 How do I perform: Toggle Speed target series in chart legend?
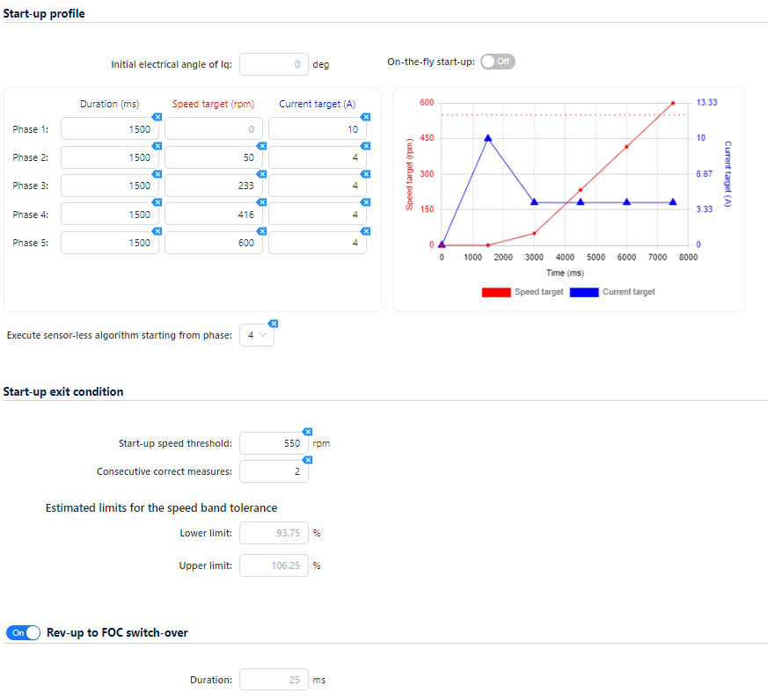(523, 292)
